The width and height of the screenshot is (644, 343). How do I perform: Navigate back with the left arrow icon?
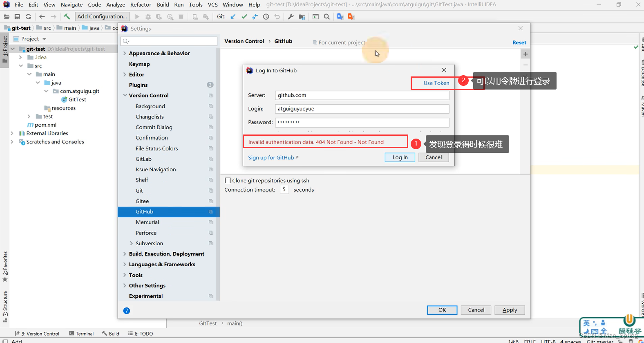point(42,17)
